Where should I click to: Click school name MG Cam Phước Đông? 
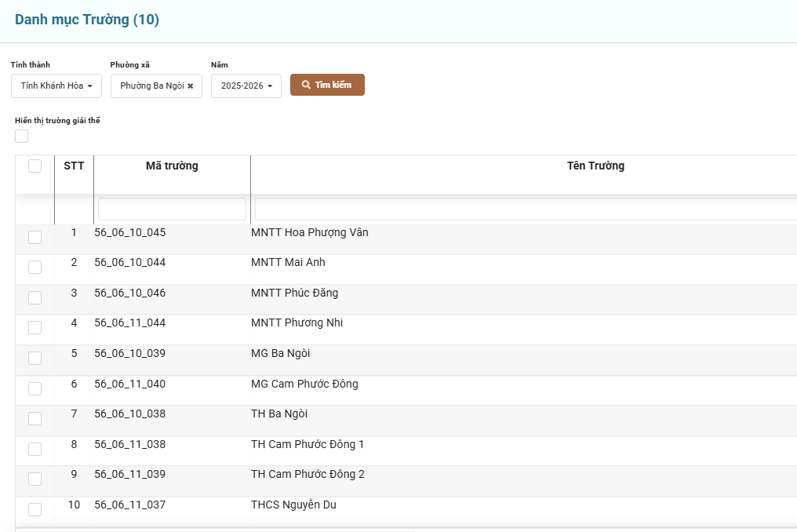point(304,384)
